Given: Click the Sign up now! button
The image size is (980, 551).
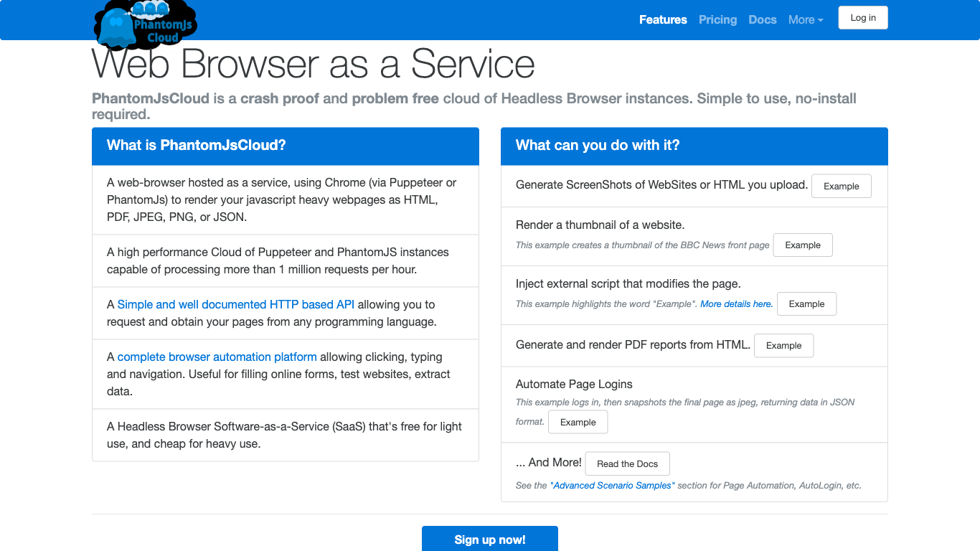Looking at the screenshot, I should coord(490,540).
